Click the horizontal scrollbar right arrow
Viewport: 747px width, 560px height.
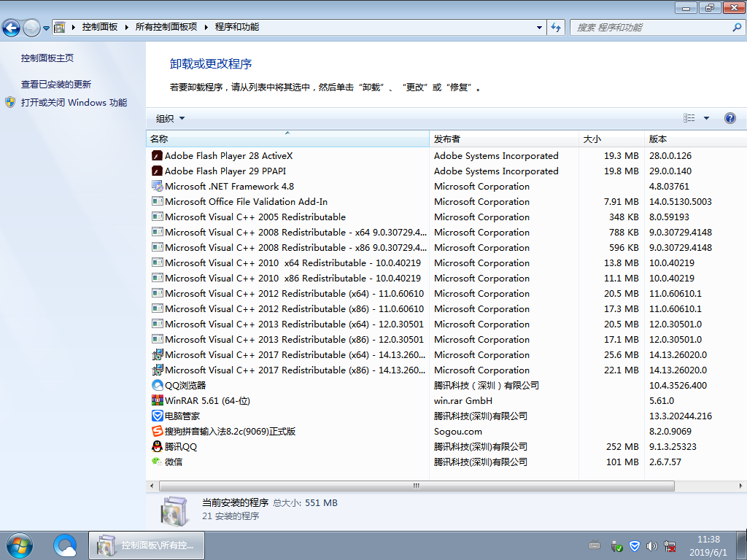[x=740, y=486]
